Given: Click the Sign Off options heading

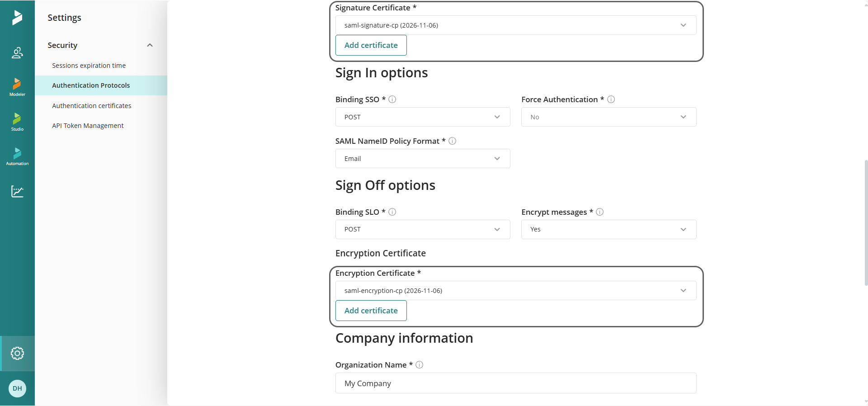Looking at the screenshot, I should (385, 185).
